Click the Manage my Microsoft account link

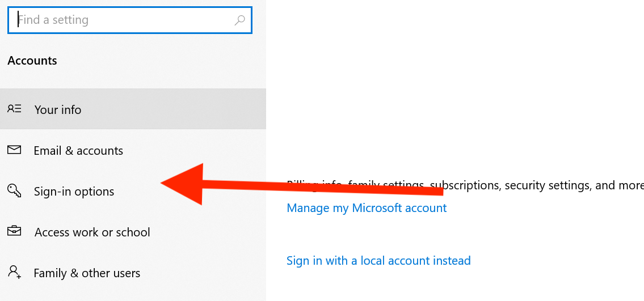click(x=367, y=208)
